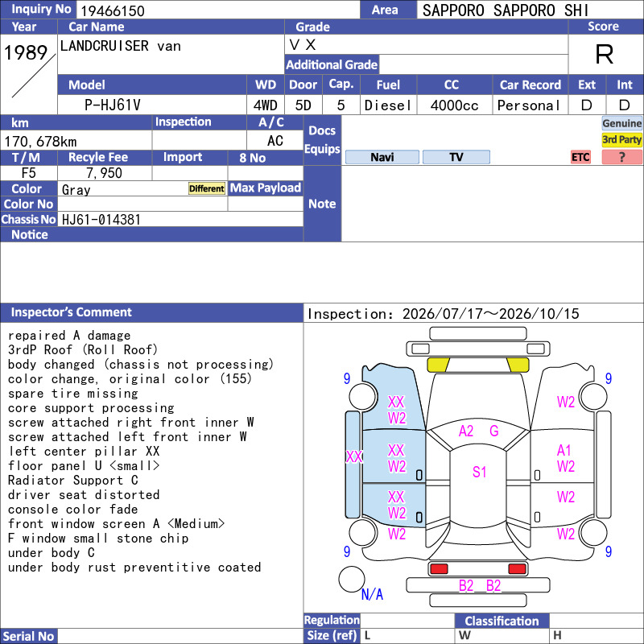Click the Navi equipment badge
The height and width of the screenshot is (644, 644).
point(382,157)
